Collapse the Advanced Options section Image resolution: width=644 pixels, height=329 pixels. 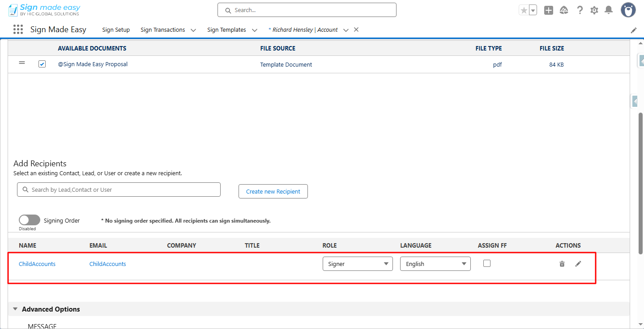pos(15,308)
